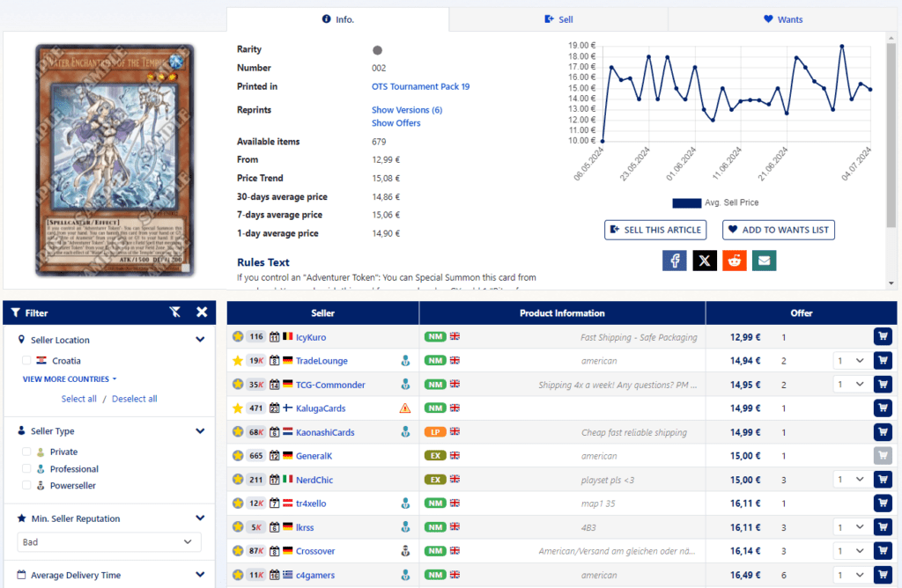Tick the Private seller type checkbox
The image size is (902, 588).
click(x=26, y=452)
